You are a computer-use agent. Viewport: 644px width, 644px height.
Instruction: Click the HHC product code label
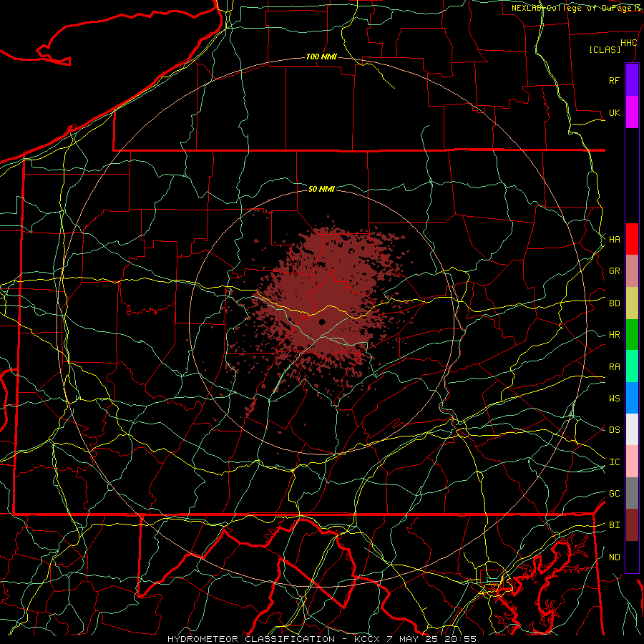tap(629, 43)
